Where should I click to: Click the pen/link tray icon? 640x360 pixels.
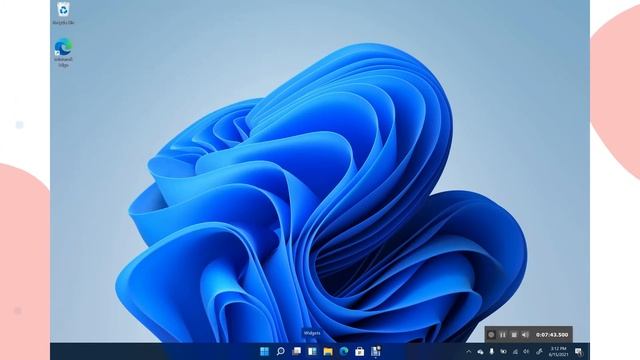point(539,351)
